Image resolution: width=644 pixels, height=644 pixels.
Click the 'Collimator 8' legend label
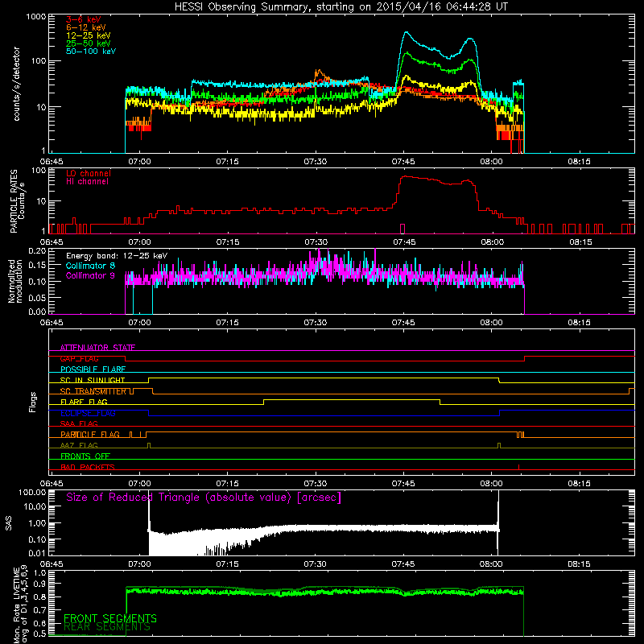coord(90,266)
